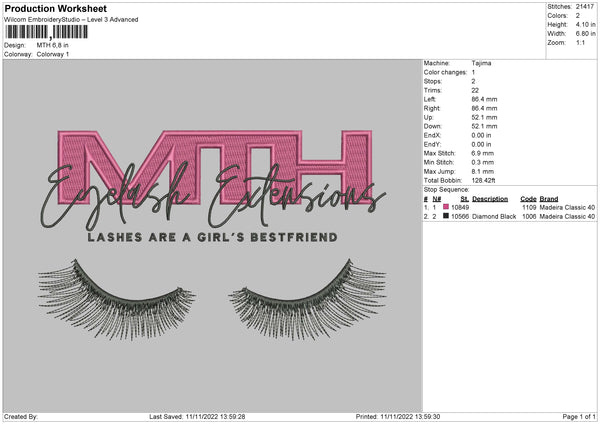600x424 pixels.
Task: Click the width value '6.80 in'
Action: [585, 34]
